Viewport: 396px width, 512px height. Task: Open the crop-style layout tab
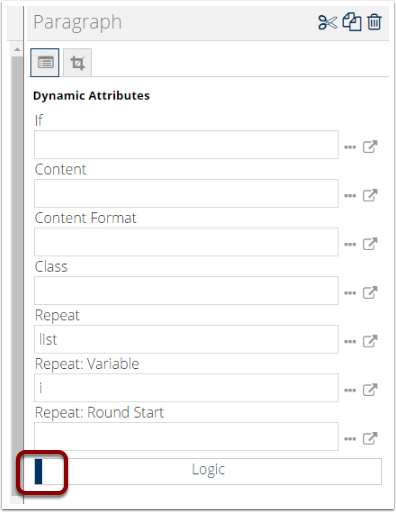point(77,63)
